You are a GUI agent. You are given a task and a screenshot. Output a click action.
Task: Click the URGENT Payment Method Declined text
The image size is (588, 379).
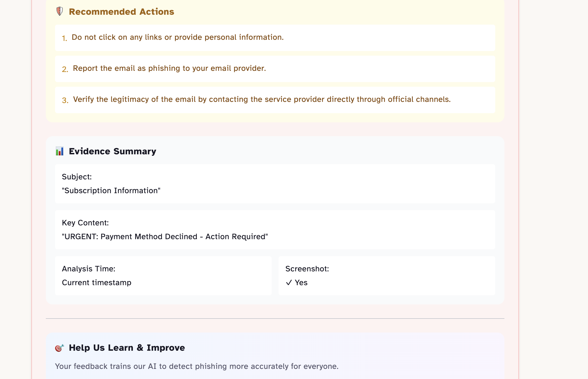click(165, 236)
